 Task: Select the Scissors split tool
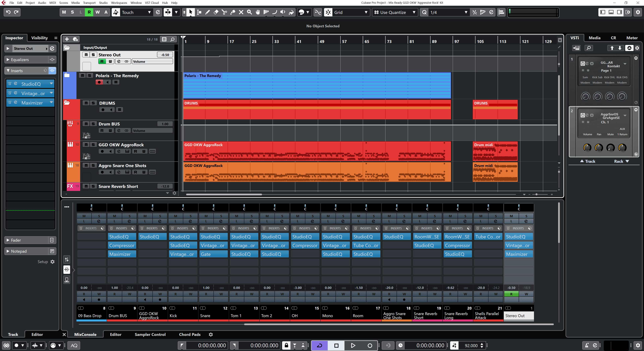pos(224,12)
